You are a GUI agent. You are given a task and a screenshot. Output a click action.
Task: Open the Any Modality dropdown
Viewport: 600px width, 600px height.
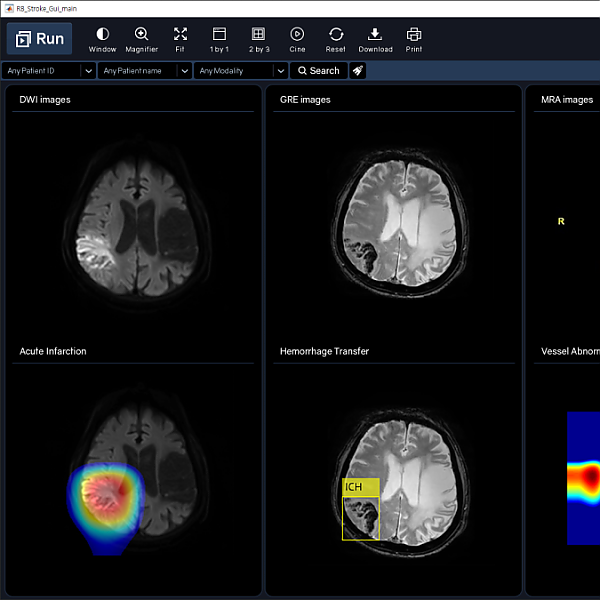[x=279, y=71]
